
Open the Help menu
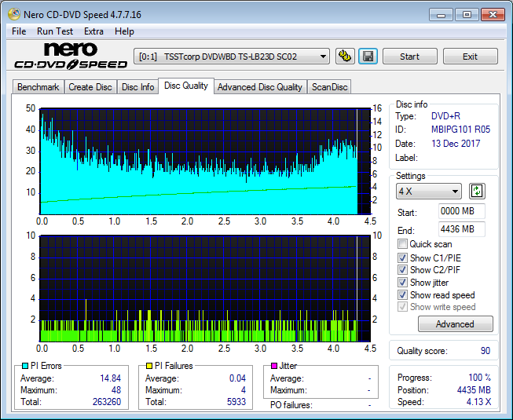point(124,31)
